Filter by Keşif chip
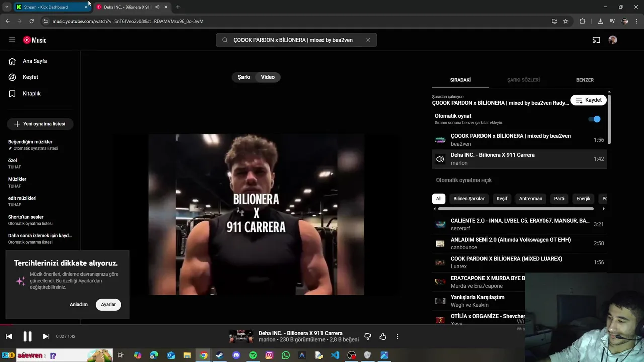This screenshot has height=362, width=644. (x=502, y=199)
